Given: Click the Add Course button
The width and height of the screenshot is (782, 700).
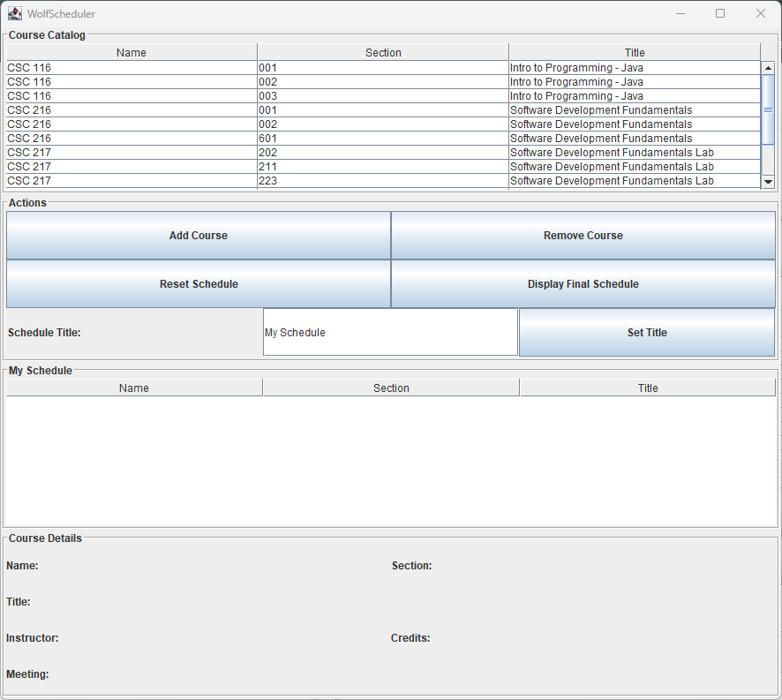Looking at the screenshot, I should pyautogui.click(x=198, y=236).
